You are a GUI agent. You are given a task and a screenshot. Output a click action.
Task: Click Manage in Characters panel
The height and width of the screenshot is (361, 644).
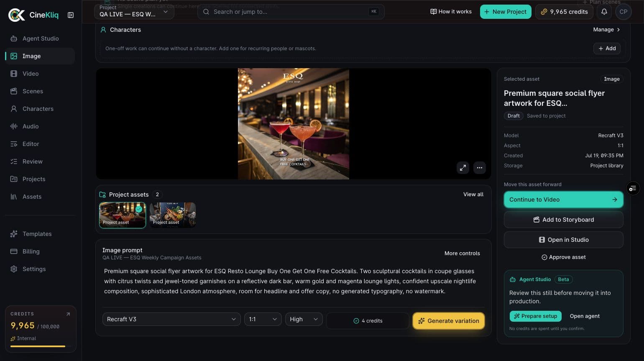pyautogui.click(x=606, y=30)
